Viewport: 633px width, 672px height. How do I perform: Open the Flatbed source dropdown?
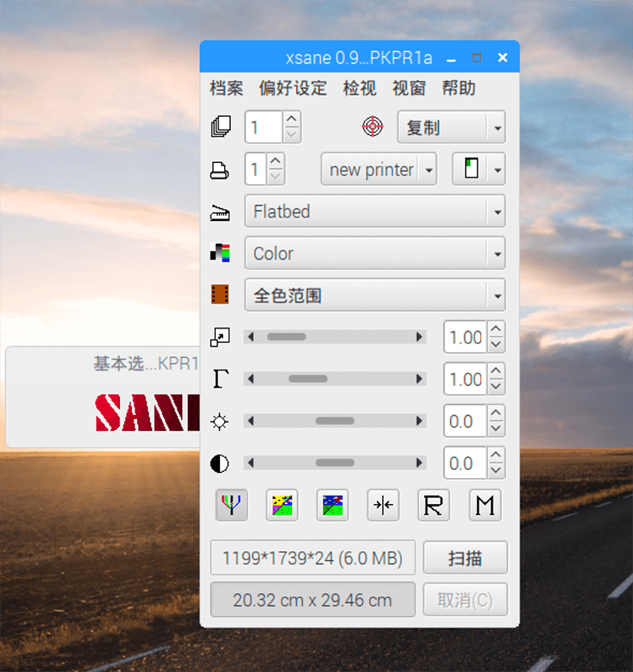coord(374,212)
